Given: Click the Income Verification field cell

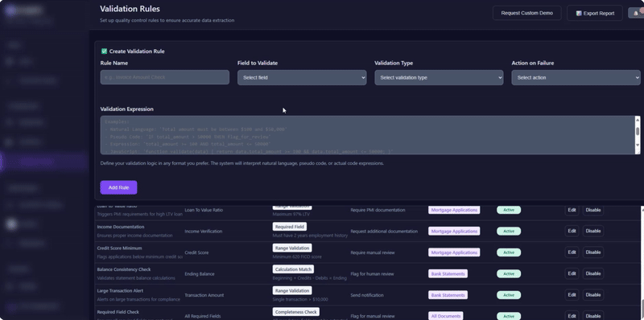Looking at the screenshot, I should 204,232.
